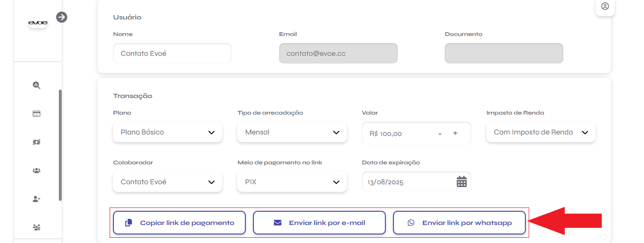Click Copiar link de pagamento button
Image resolution: width=644 pixels, height=243 pixels.
point(179,223)
